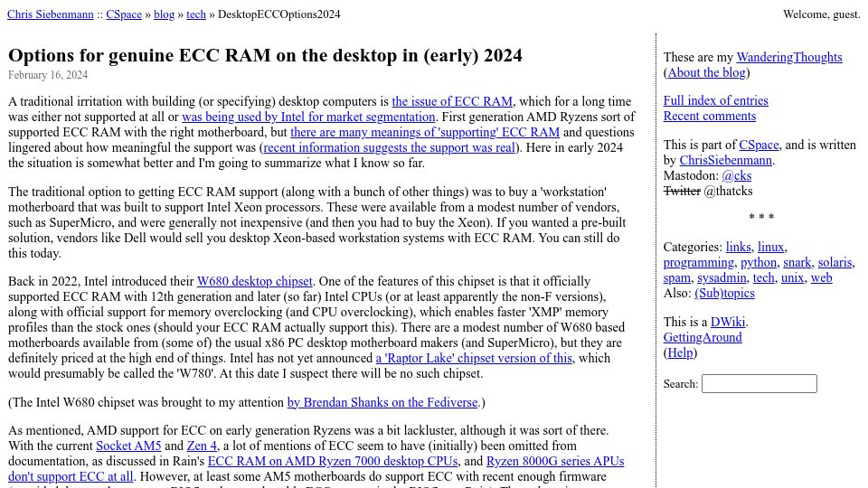Viewport: 868px width, 488px height.
Task: Open the Mastodon @cks profile link
Action: [x=737, y=175]
